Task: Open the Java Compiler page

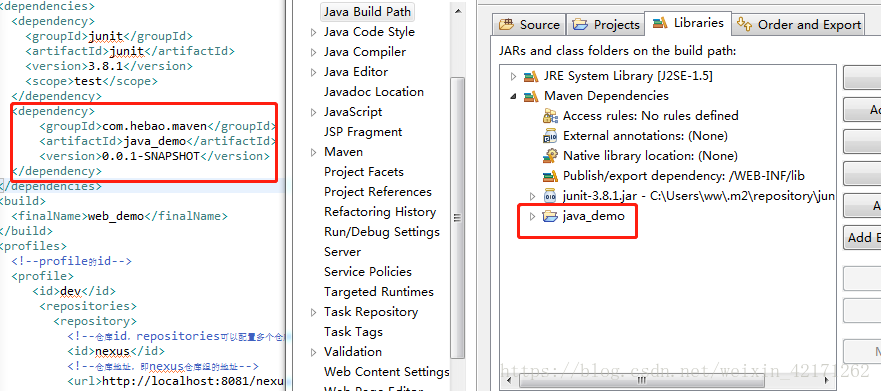Action: 365,52
